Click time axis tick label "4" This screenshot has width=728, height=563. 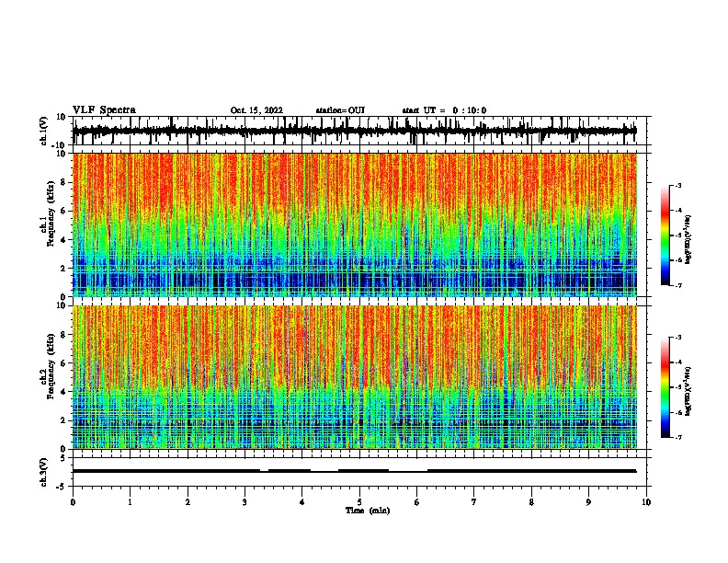[x=302, y=502]
